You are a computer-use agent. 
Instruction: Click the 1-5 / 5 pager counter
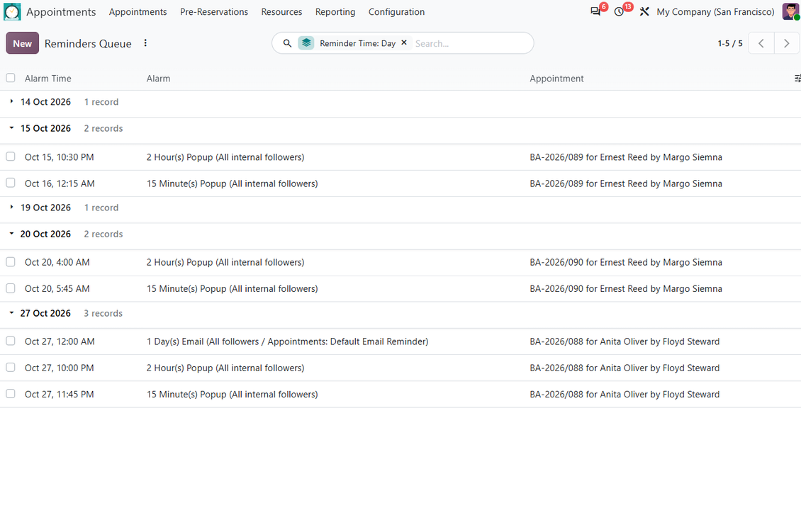point(730,43)
